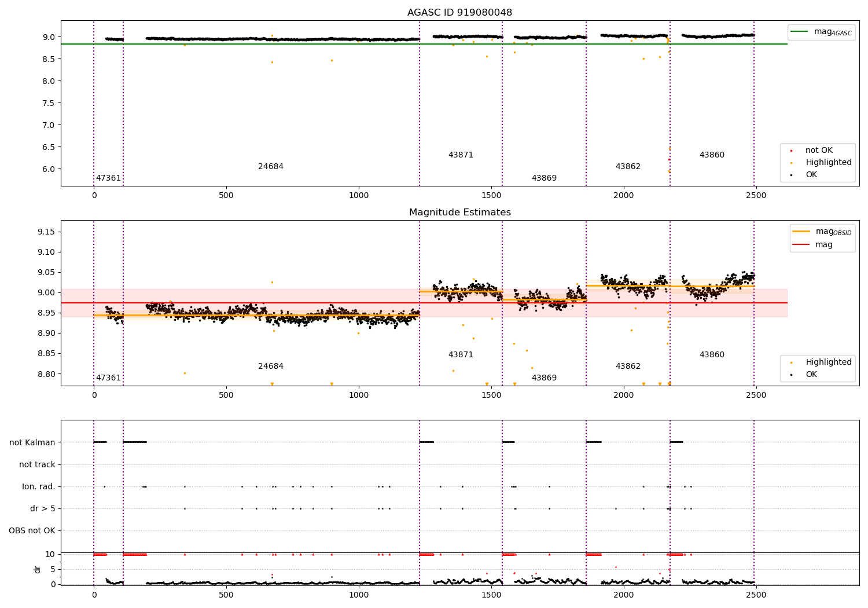Screen dimensions: 868x608
Task: Click the 'AGASC ID 919080048' plot title
Action: click(x=459, y=13)
